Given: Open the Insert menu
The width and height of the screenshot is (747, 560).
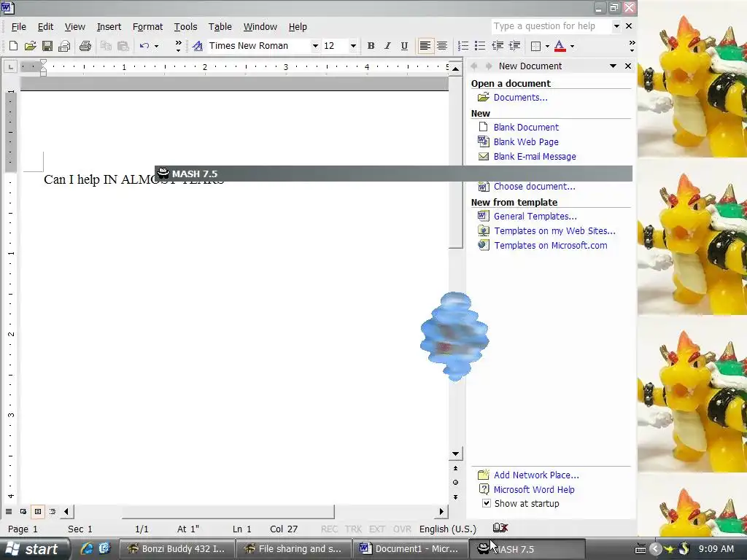Looking at the screenshot, I should [109, 27].
